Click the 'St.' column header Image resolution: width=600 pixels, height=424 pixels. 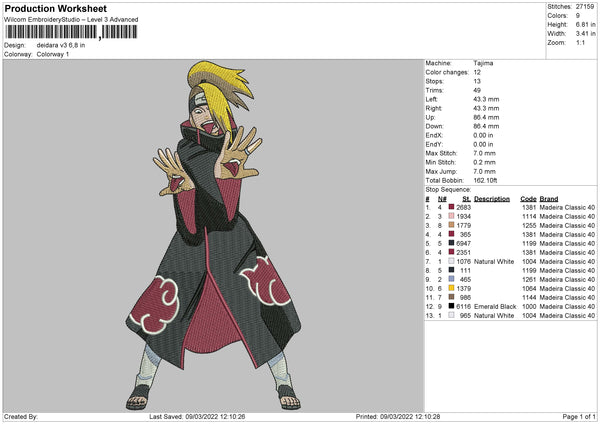(466, 199)
